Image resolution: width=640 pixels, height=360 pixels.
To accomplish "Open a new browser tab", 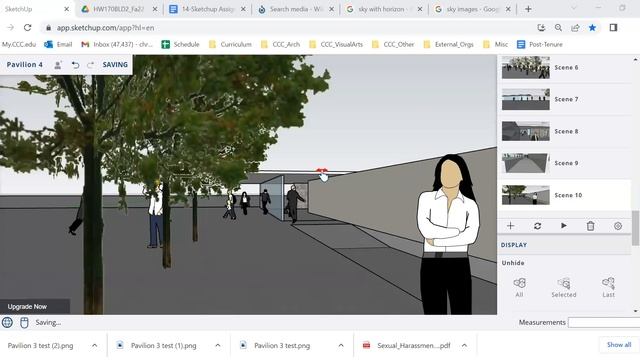I will [x=528, y=9].
